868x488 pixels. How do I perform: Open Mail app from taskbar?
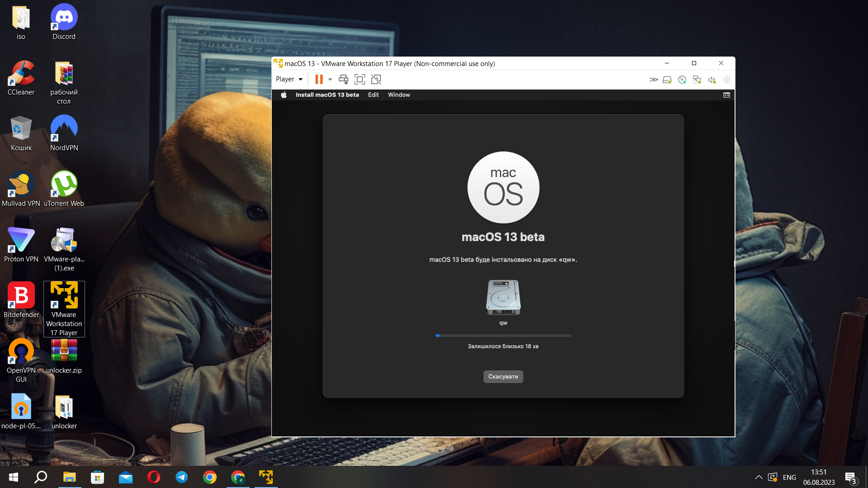(x=125, y=477)
